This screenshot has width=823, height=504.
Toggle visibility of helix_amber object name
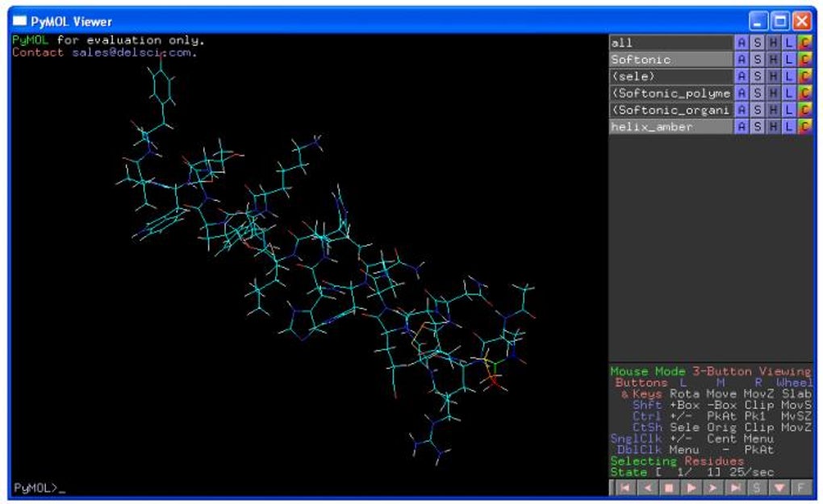(671, 127)
